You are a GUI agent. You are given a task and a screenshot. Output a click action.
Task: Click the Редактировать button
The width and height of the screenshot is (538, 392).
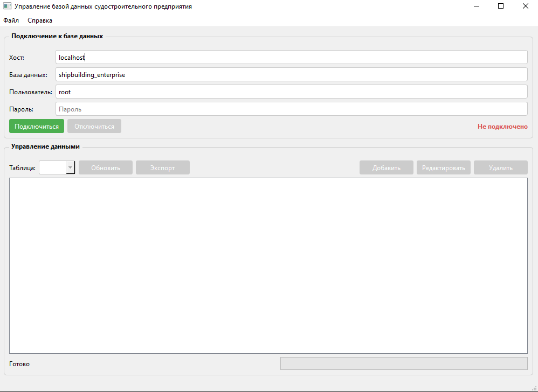[444, 167]
